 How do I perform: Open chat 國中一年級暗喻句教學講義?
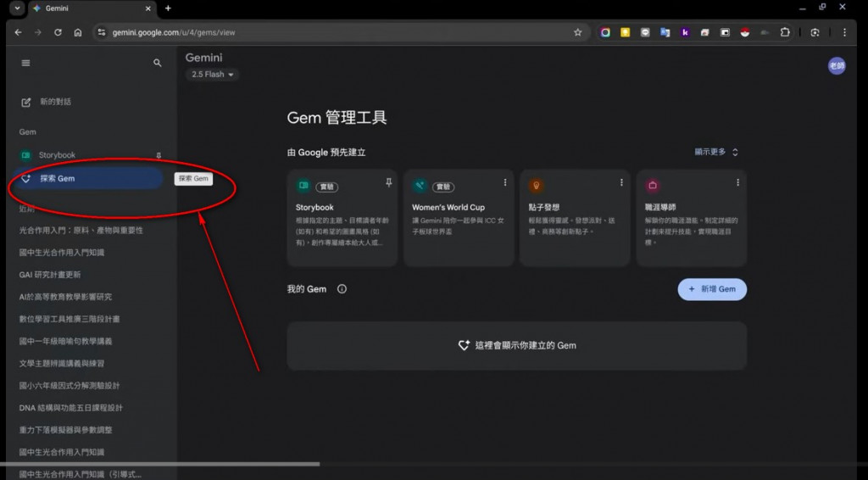tap(65, 341)
